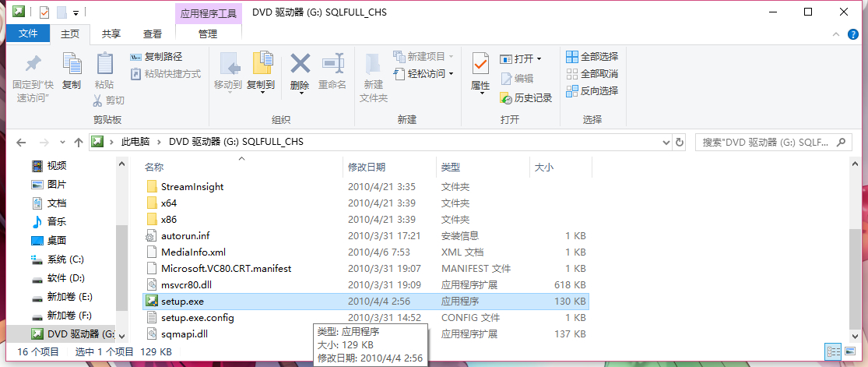Open the recent locations dropdown arrow

62,143
